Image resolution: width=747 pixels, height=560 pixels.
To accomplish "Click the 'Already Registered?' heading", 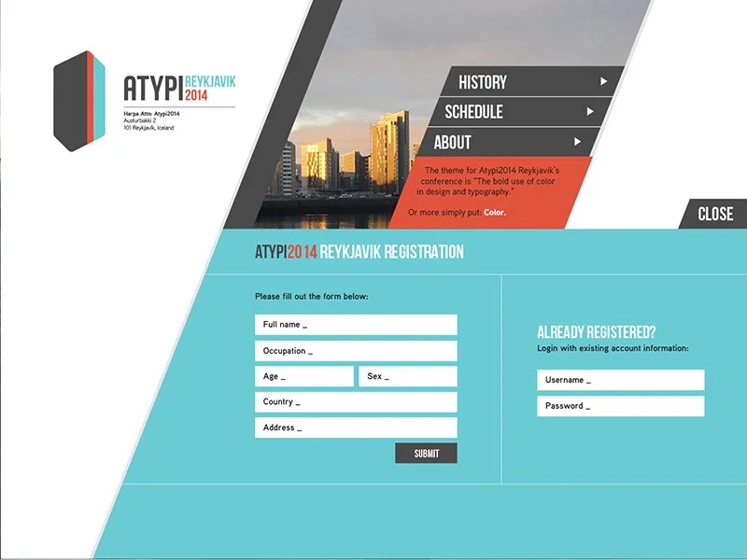I will 597,332.
